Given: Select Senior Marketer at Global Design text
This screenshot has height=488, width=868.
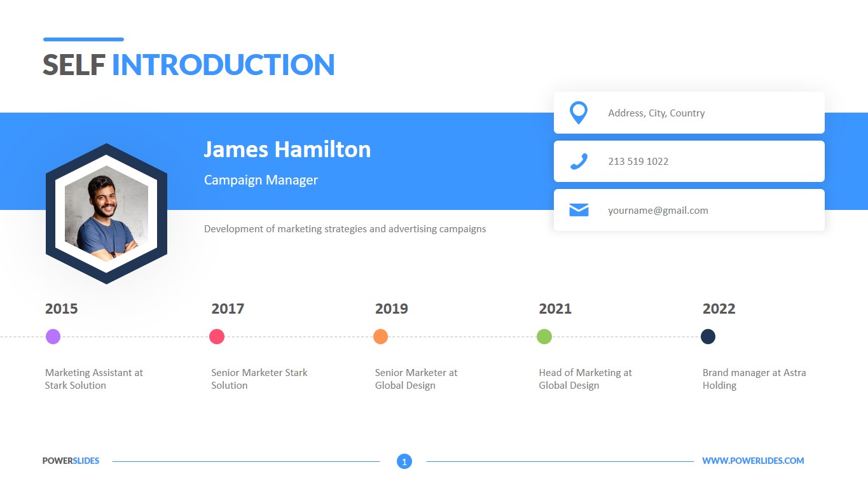Looking at the screenshot, I should [x=416, y=379].
